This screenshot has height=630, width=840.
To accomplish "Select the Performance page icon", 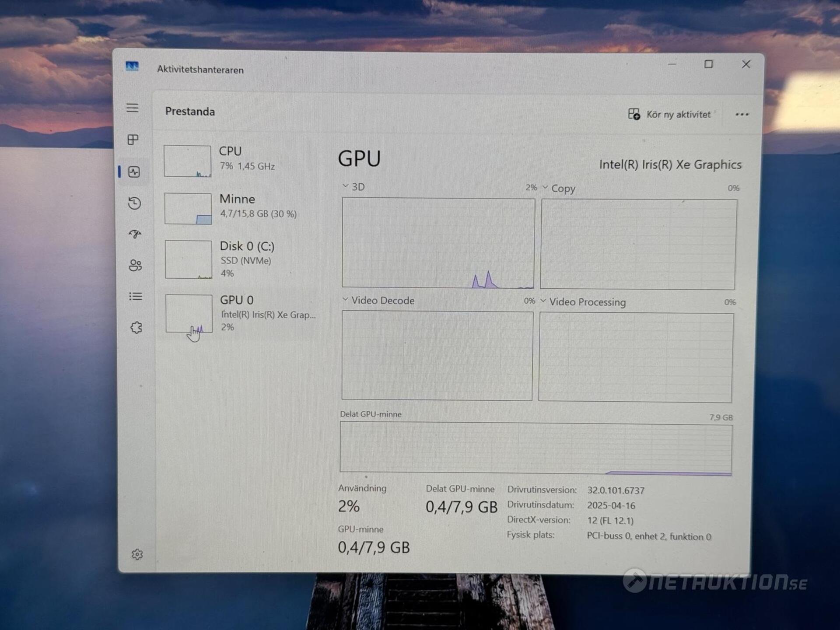I will (134, 171).
